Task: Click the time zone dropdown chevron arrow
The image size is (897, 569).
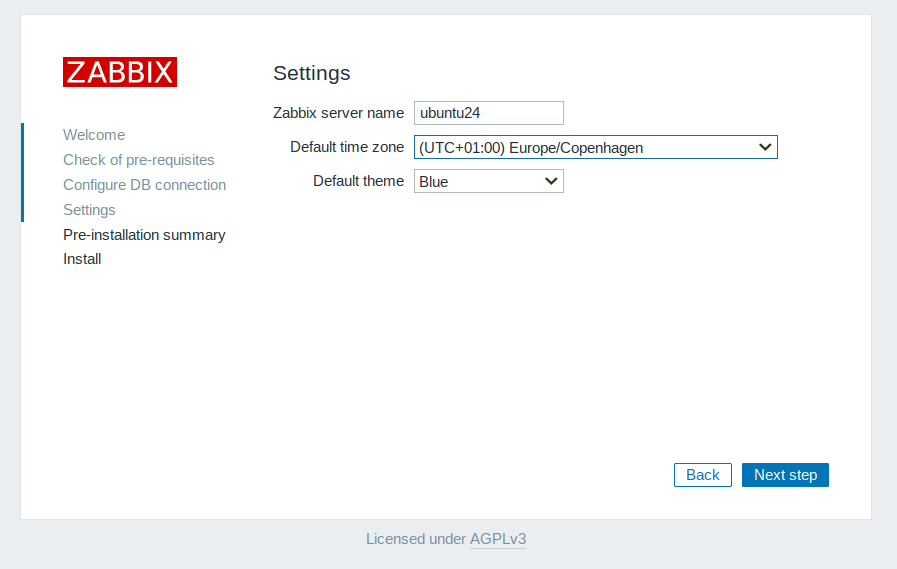Action: coord(765,148)
